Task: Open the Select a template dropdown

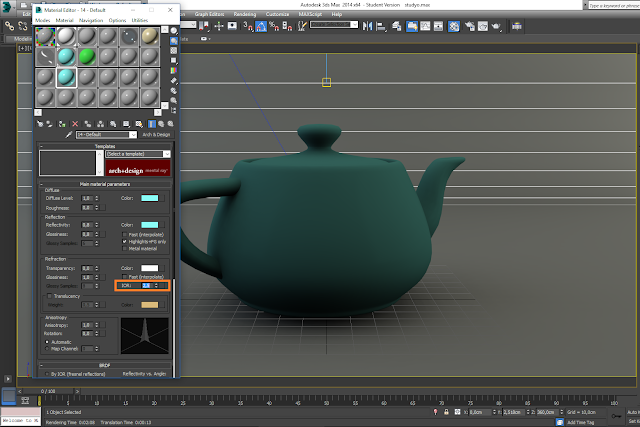Action: click(136, 153)
